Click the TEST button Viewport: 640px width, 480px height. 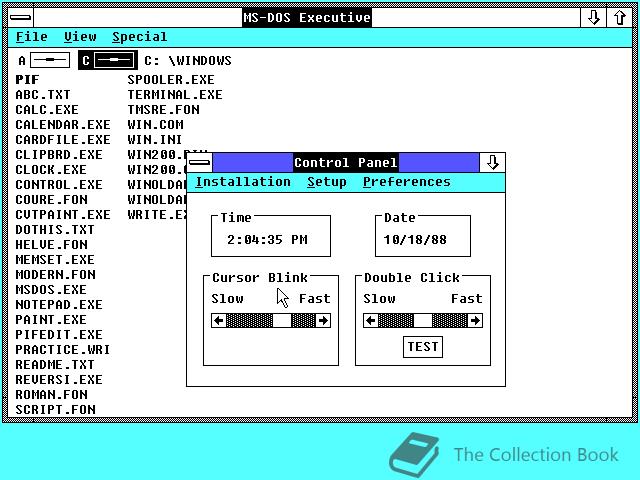click(423, 347)
